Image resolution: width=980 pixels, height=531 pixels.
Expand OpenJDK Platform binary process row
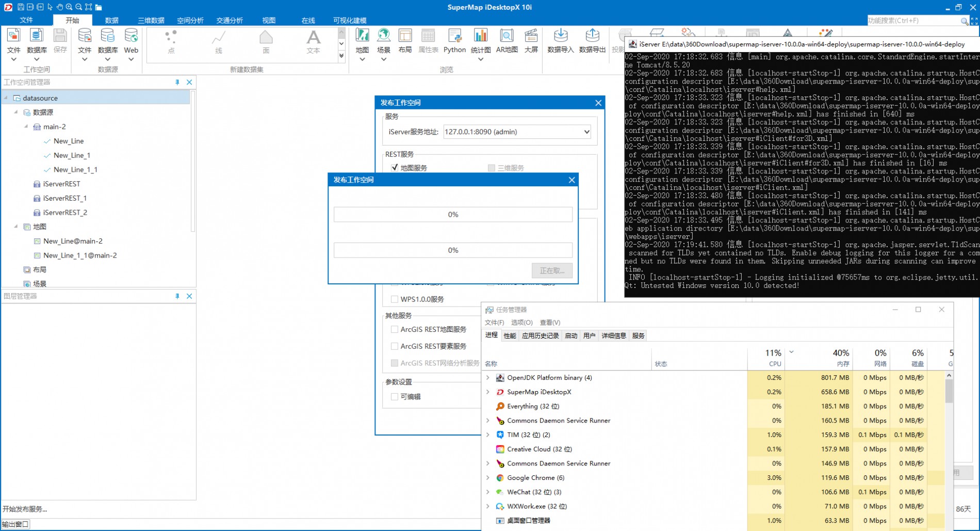[488, 378]
